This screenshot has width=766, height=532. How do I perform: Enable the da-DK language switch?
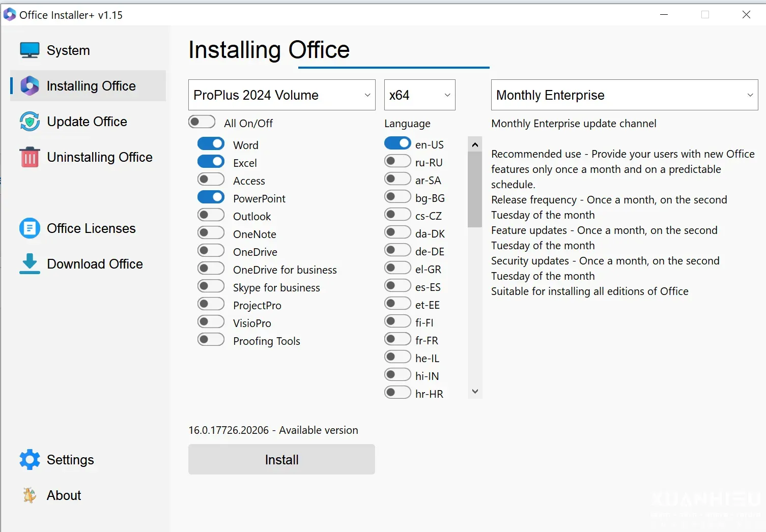tap(398, 232)
